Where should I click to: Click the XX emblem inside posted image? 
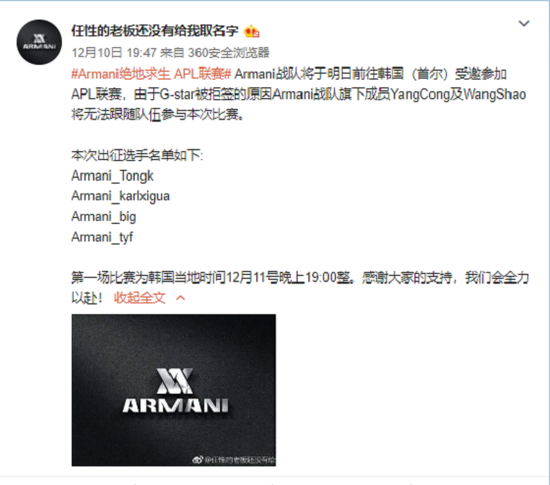pos(175,380)
